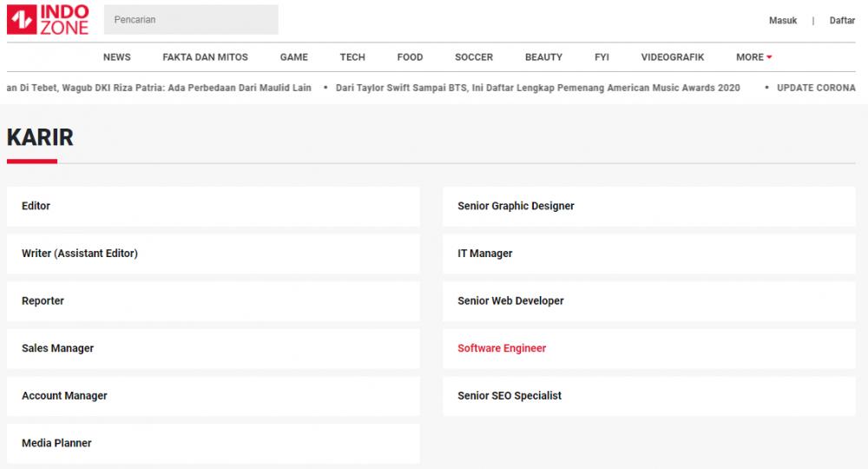Screen dimensions: 868x469
Task: Go to FAKTA DAN MITOS section
Action: (x=206, y=57)
